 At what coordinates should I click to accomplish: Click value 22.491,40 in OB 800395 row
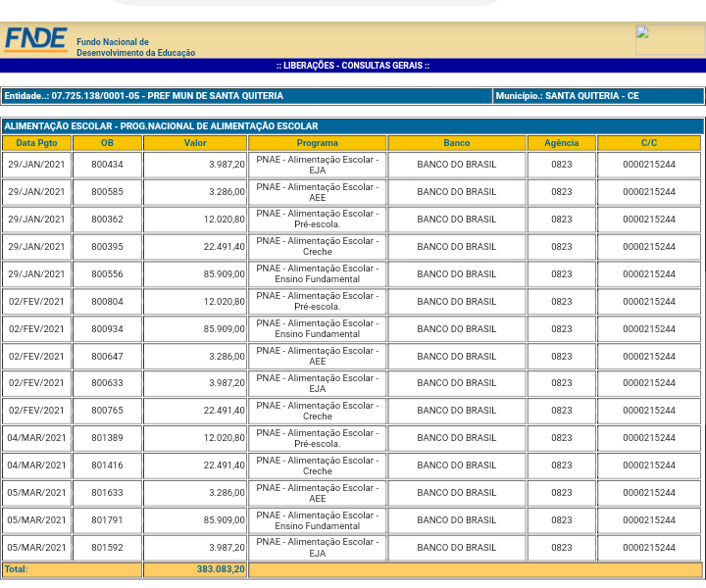[225, 247]
